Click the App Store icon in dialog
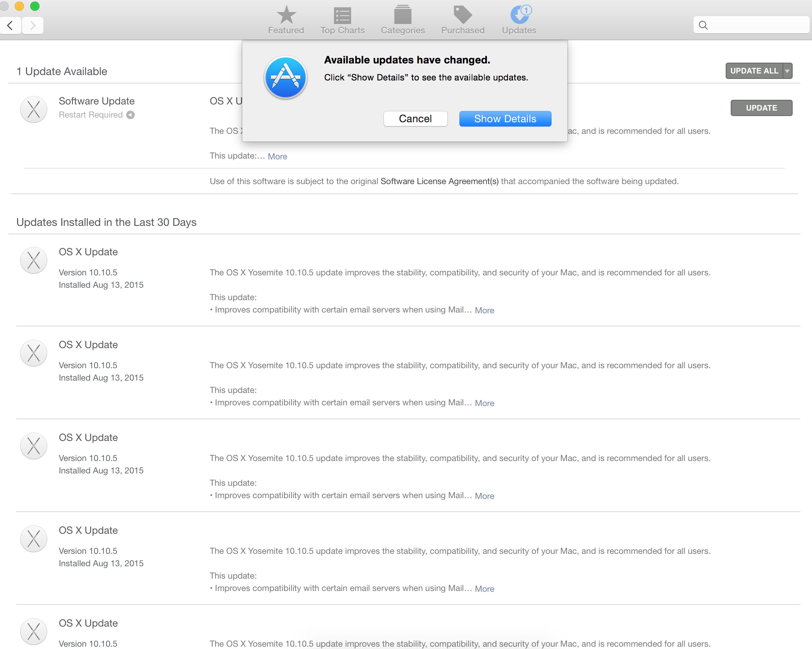812x649 pixels. (x=286, y=77)
